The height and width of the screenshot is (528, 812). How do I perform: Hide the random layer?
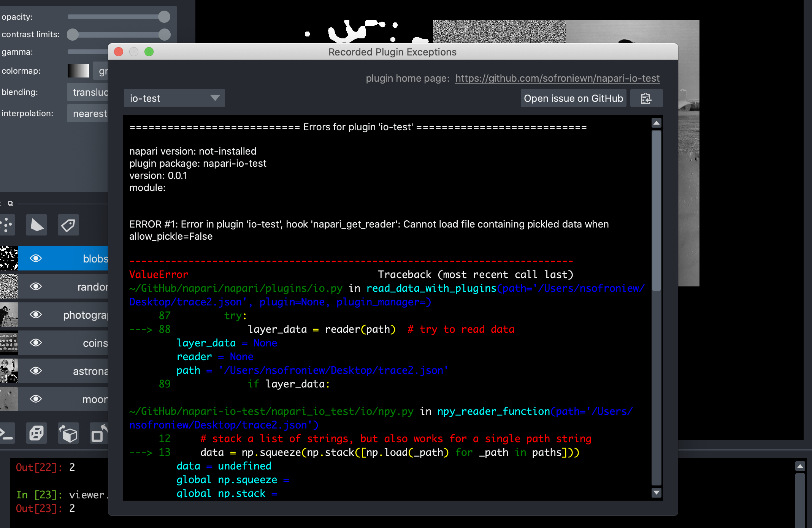point(36,286)
